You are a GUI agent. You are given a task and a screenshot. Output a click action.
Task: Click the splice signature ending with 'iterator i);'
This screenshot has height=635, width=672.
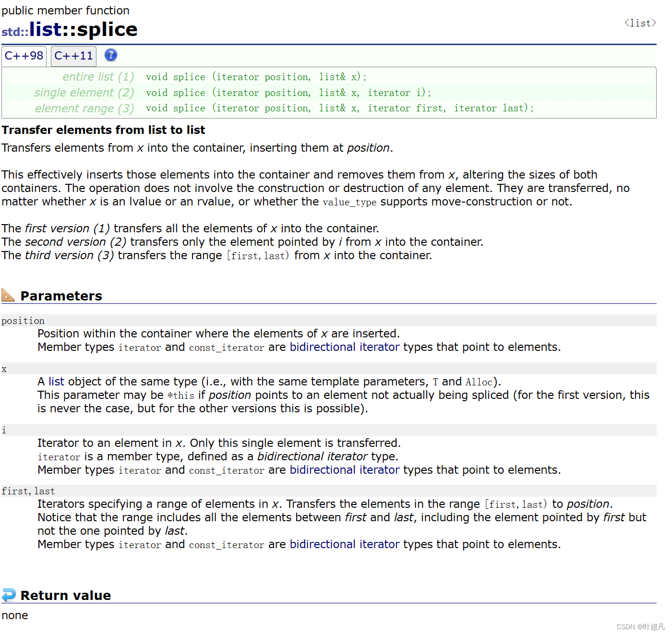pyautogui.click(x=288, y=93)
